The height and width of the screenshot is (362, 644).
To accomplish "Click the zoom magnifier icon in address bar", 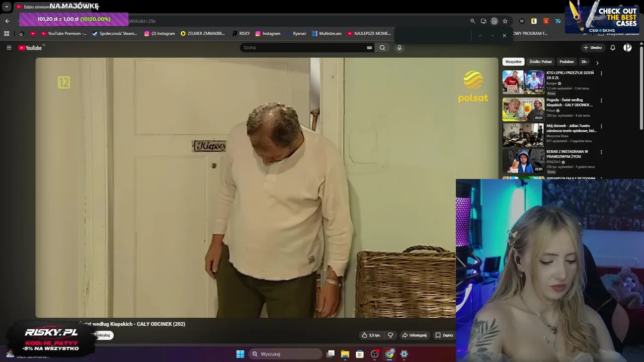I will (x=472, y=21).
